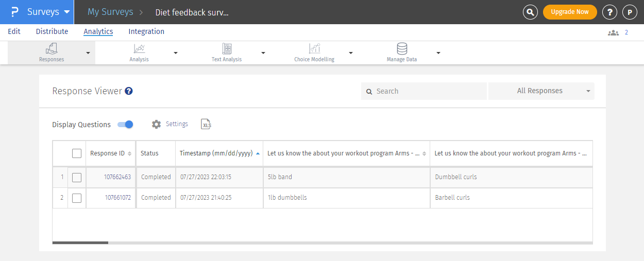Image resolution: width=644 pixels, height=261 pixels.
Task: Click the Manage Data database icon
Action: coord(402,49)
